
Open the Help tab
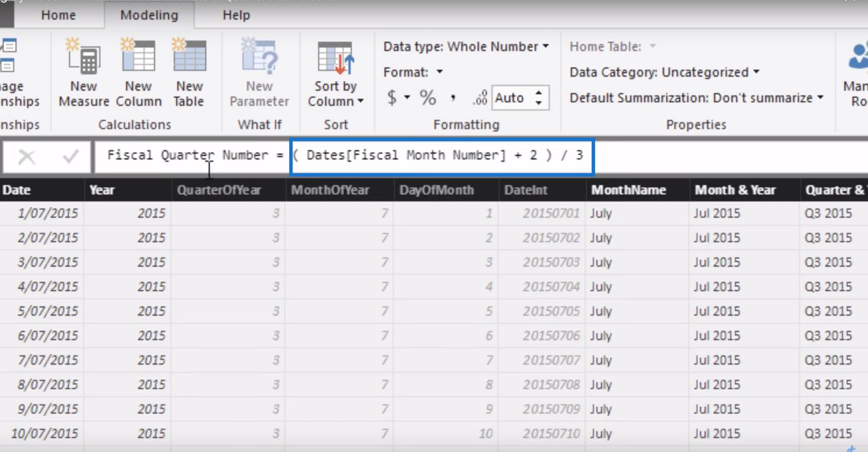click(236, 15)
